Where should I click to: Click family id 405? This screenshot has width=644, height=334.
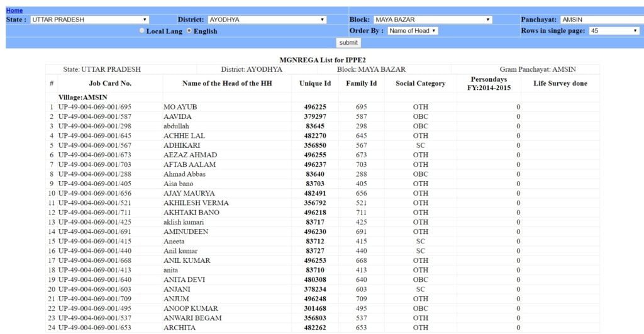(x=362, y=184)
